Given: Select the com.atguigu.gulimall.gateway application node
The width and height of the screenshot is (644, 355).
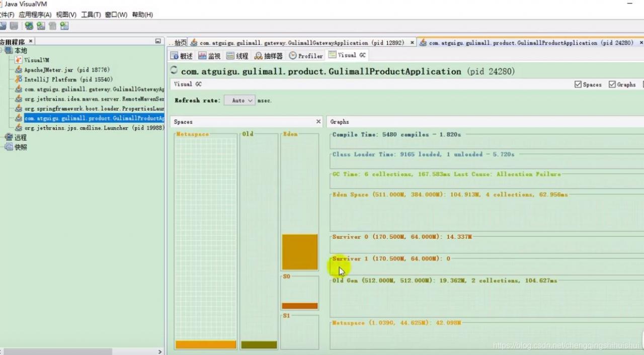Looking at the screenshot, I should click(x=94, y=90).
